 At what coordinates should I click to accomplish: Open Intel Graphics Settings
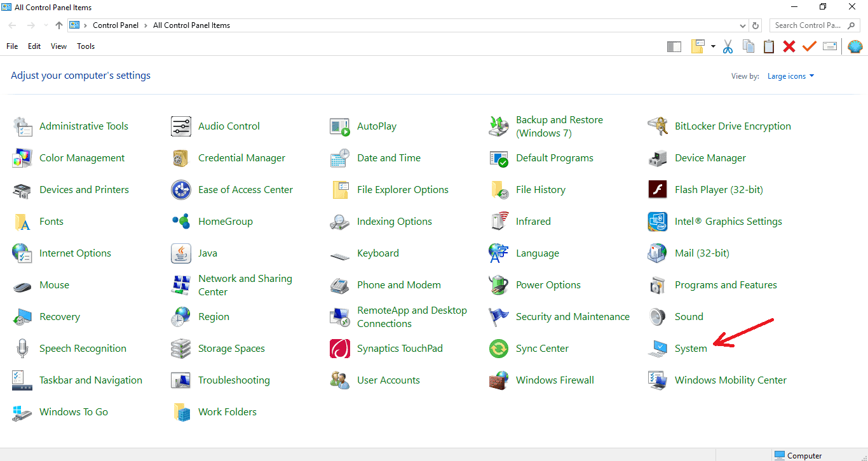[x=715, y=222]
